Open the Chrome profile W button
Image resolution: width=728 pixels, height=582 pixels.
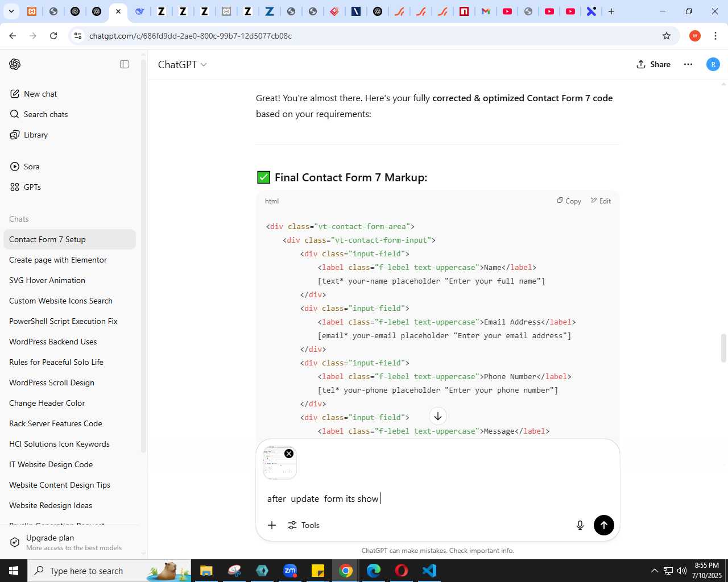[x=694, y=36]
